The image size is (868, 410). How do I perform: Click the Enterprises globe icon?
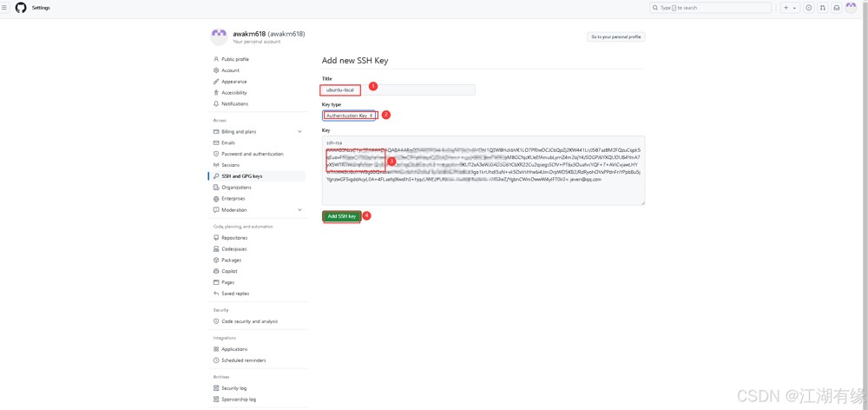pos(216,198)
